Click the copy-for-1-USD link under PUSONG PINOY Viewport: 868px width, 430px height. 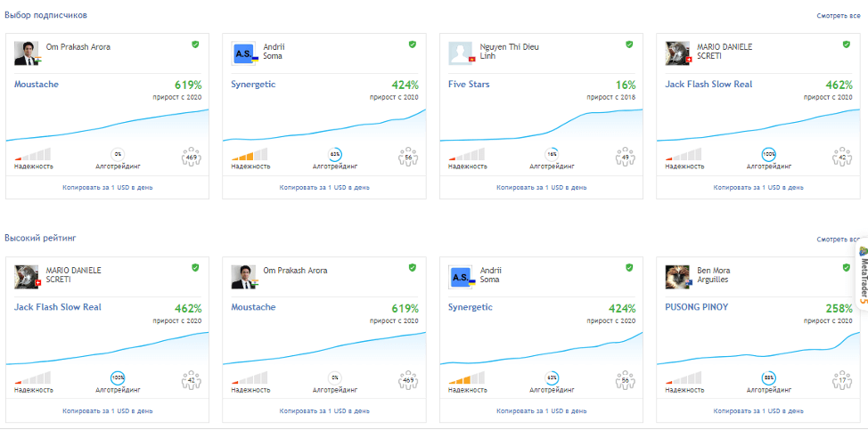click(758, 410)
